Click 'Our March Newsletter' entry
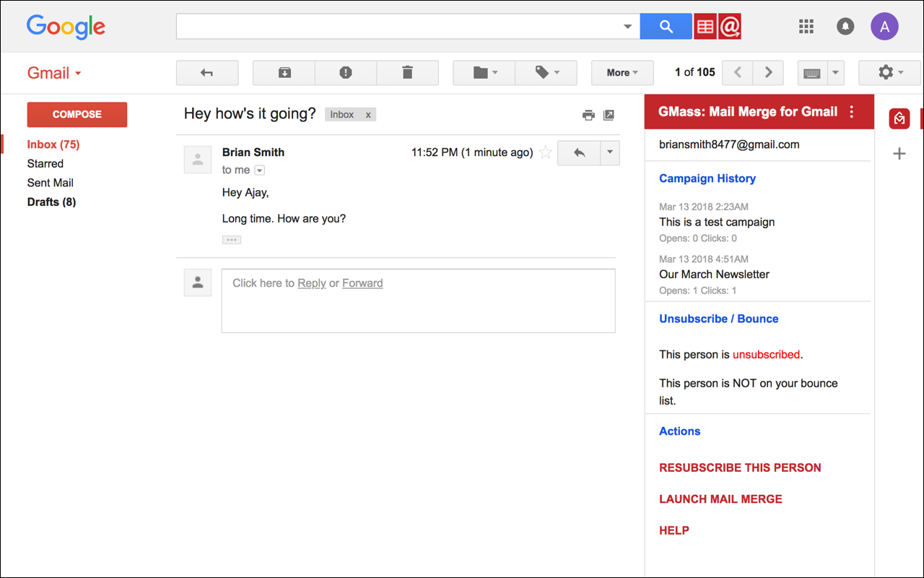 (x=714, y=275)
